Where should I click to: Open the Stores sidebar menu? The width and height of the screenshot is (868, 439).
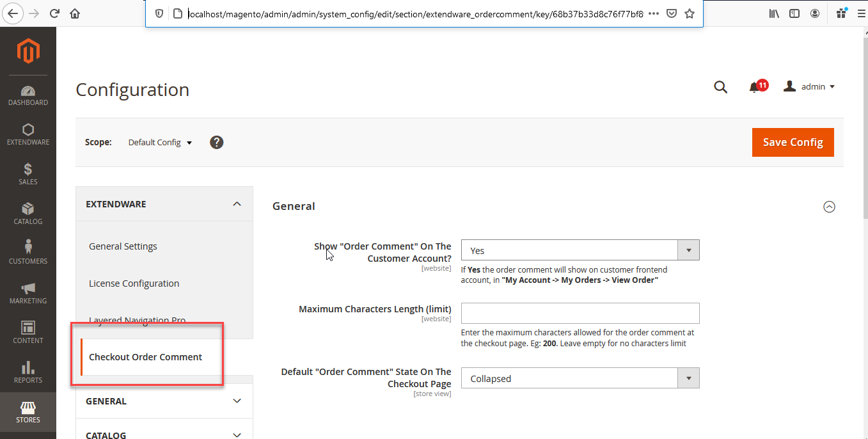click(x=28, y=413)
